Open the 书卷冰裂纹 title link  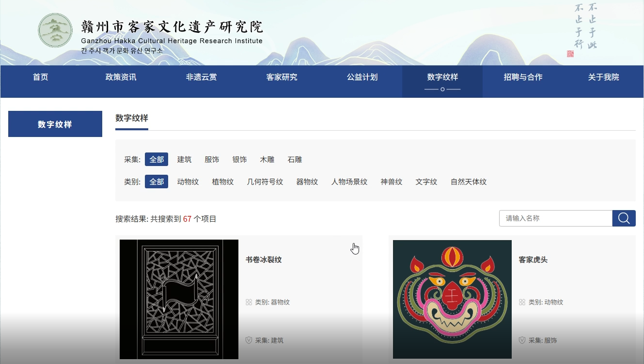(x=264, y=260)
